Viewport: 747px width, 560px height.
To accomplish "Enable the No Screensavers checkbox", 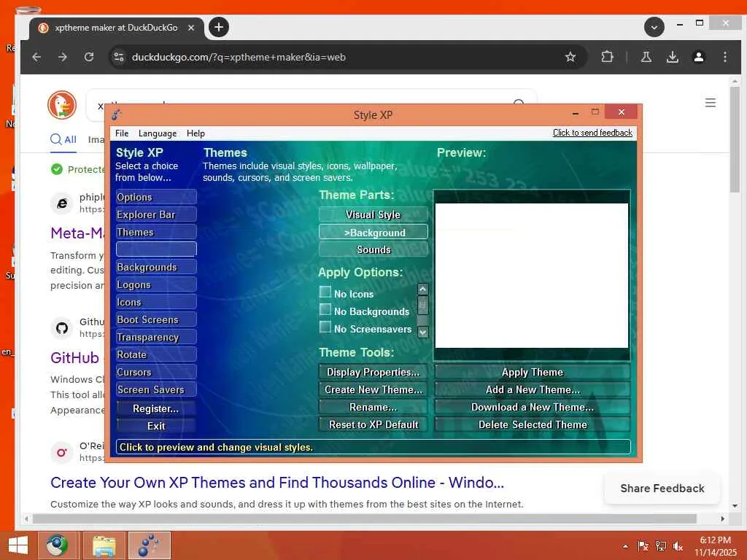I will point(325,327).
